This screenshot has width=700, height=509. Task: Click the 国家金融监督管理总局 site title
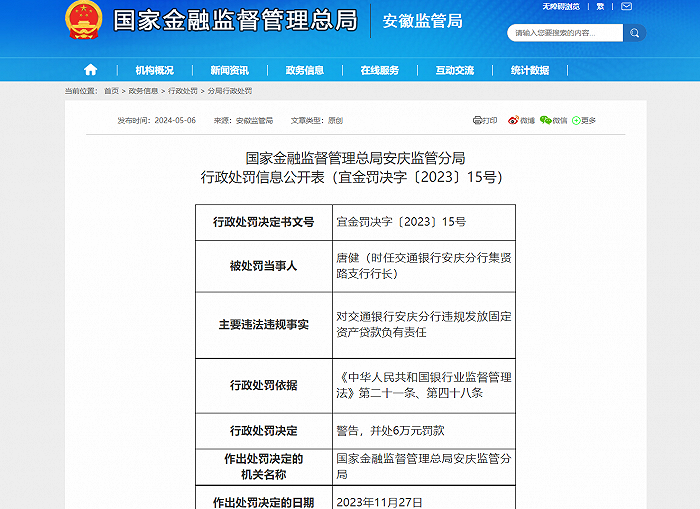(x=235, y=21)
